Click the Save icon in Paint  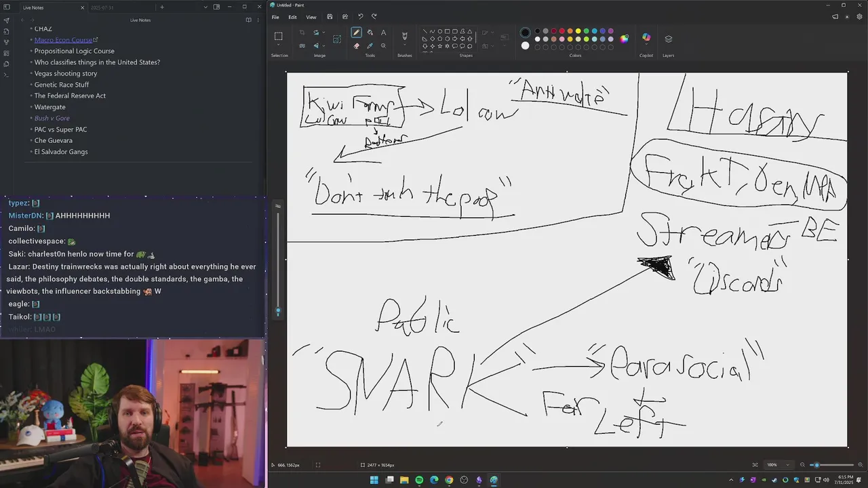point(330,17)
